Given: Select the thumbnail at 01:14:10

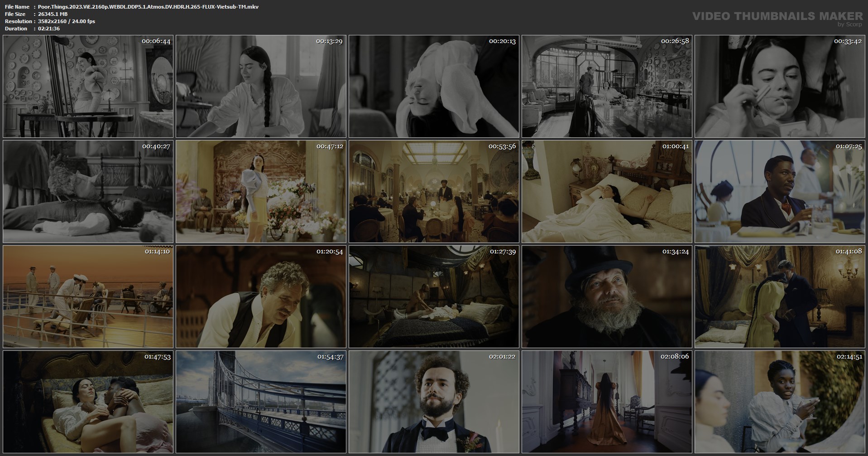Looking at the screenshot, I should point(88,296).
